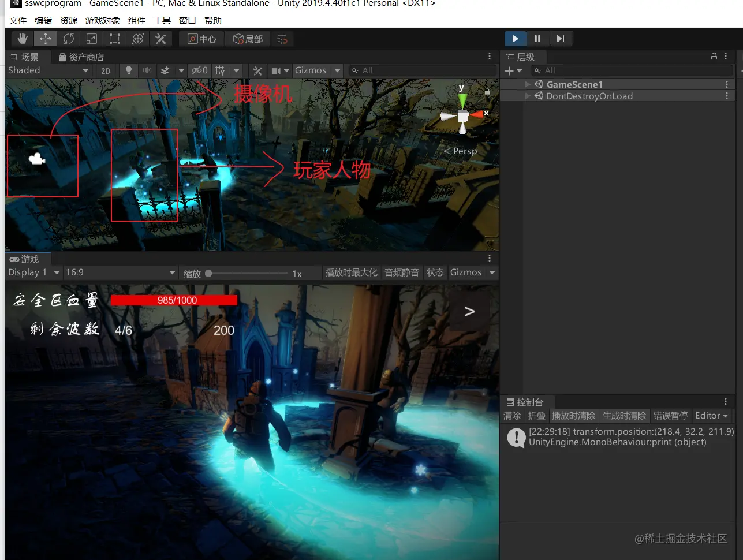Select the Move tool

pos(45,39)
